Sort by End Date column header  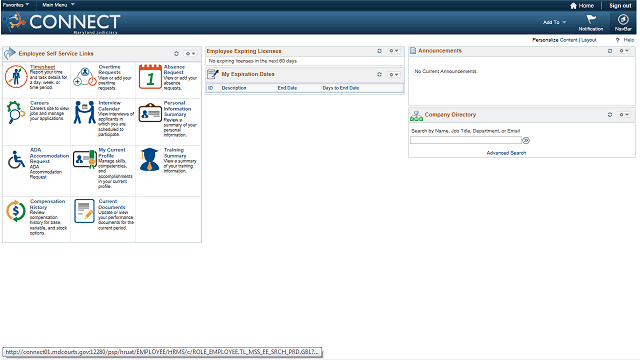(287, 88)
